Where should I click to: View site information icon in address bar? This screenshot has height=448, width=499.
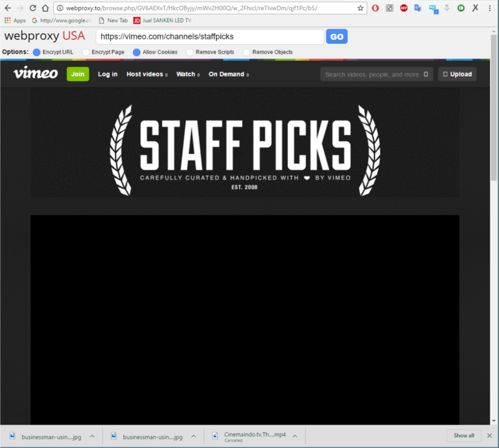click(x=60, y=8)
